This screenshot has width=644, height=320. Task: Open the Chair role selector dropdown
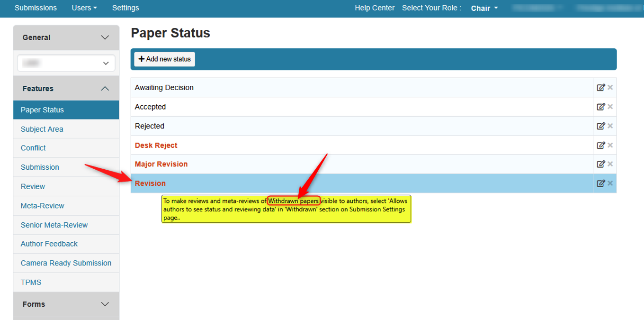point(484,8)
